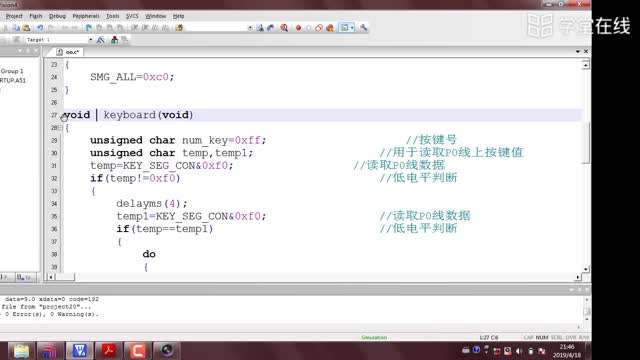Click the Redo toolbar icon
The height and width of the screenshot is (360, 640).
(51, 28)
